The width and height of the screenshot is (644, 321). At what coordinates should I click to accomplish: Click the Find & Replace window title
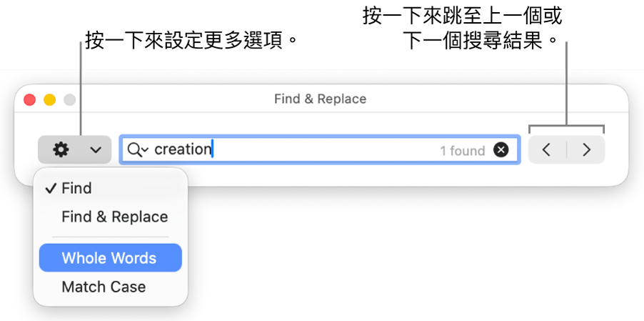(x=320, y=99)
